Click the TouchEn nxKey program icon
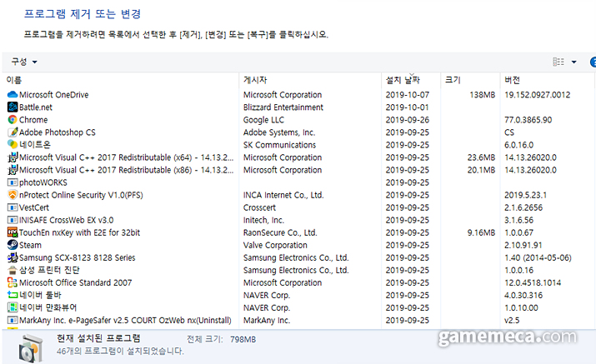The image size is (596, 364). (x=12, y=232)
